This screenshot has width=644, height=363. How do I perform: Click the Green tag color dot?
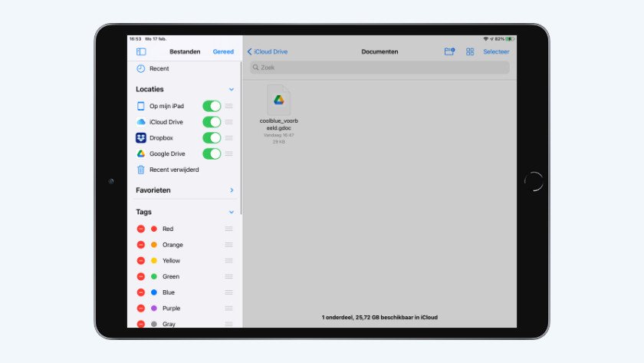click(x=154, y=277)
